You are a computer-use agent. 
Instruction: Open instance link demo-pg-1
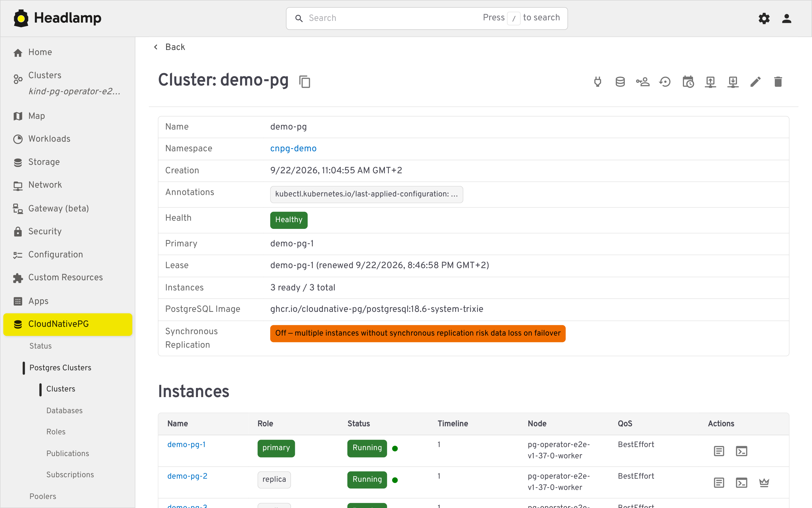coord(187,444)
